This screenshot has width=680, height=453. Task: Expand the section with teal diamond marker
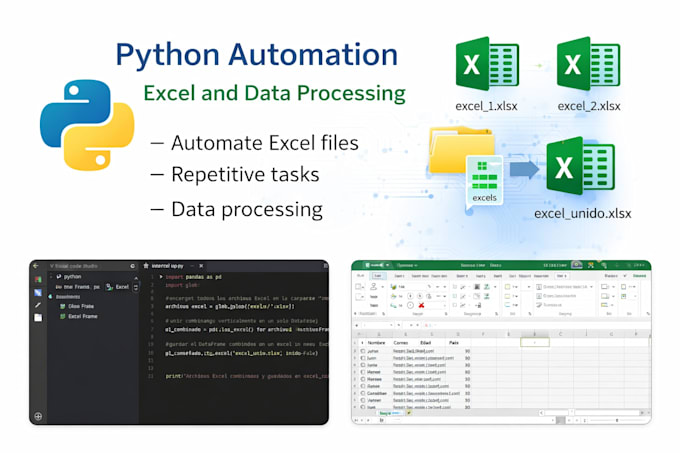click(x=50, y=297)
